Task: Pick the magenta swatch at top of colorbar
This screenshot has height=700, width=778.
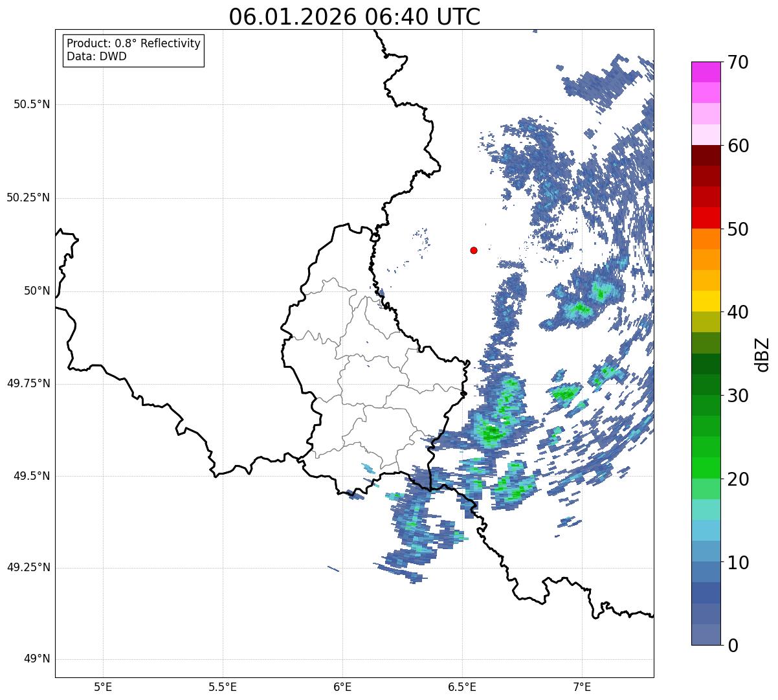Action: click(706, 72)
